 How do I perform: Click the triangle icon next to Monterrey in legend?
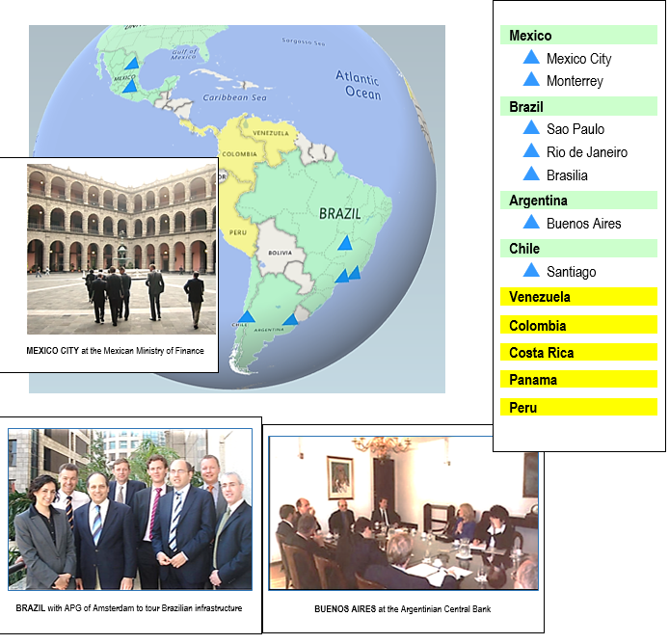pyautogui.click(x=530, y=80)
